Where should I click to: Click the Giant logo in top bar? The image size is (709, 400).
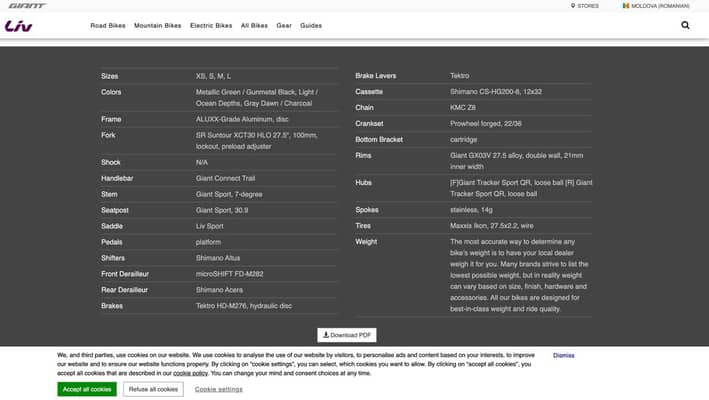pyautogui.click(x=27, y=6)
